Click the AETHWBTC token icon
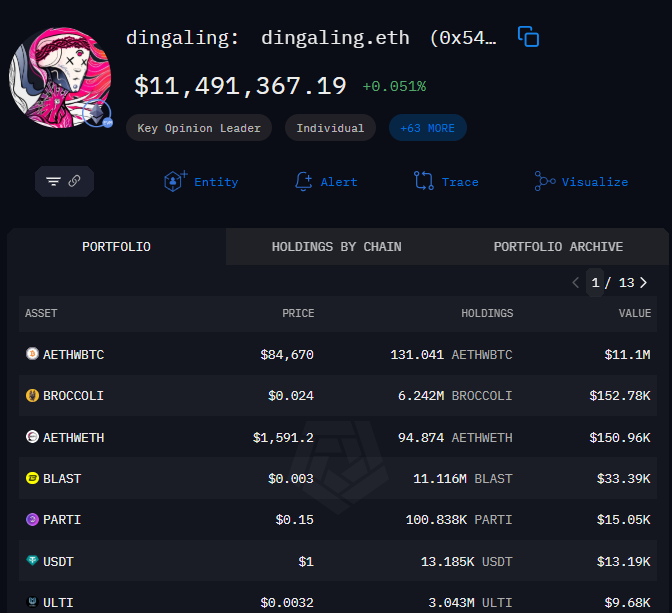 click(x=32, y=354)
